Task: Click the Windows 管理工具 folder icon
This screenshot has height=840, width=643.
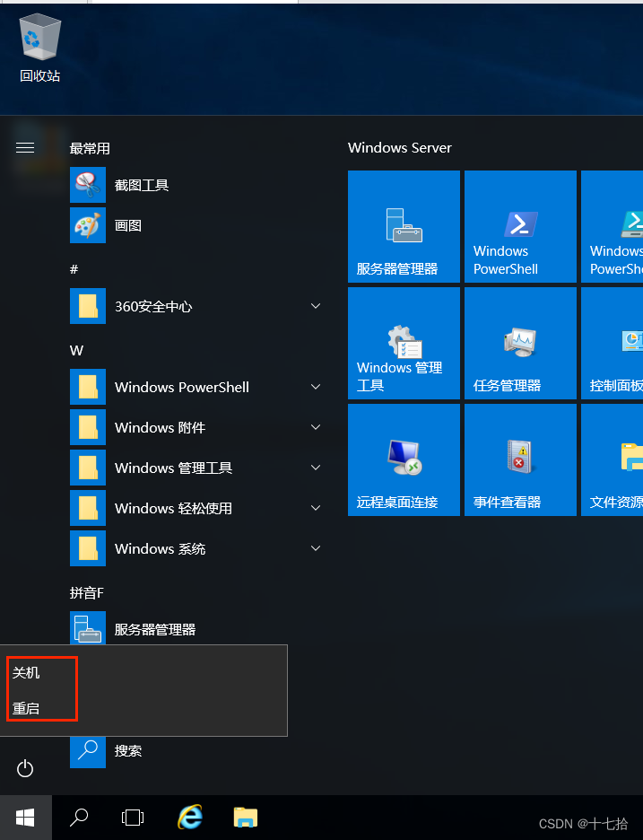Action: pyautogui.click(x=88, y=468)
